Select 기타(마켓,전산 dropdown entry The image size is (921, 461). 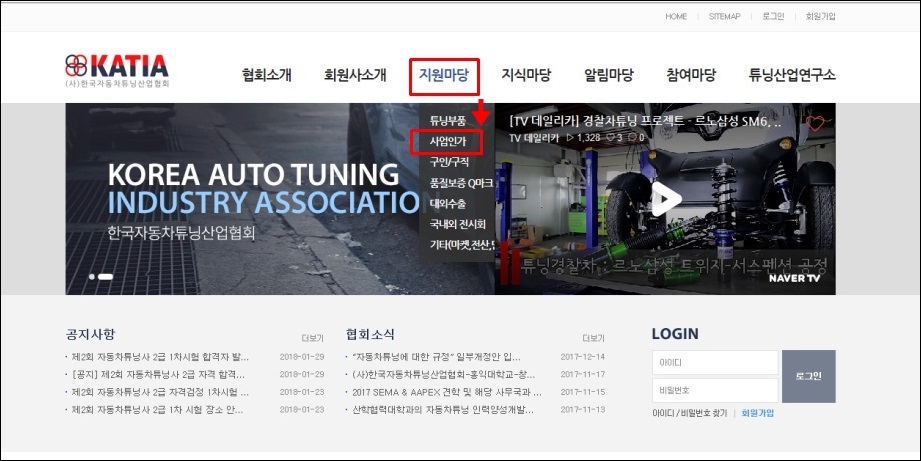click(462, 245)
